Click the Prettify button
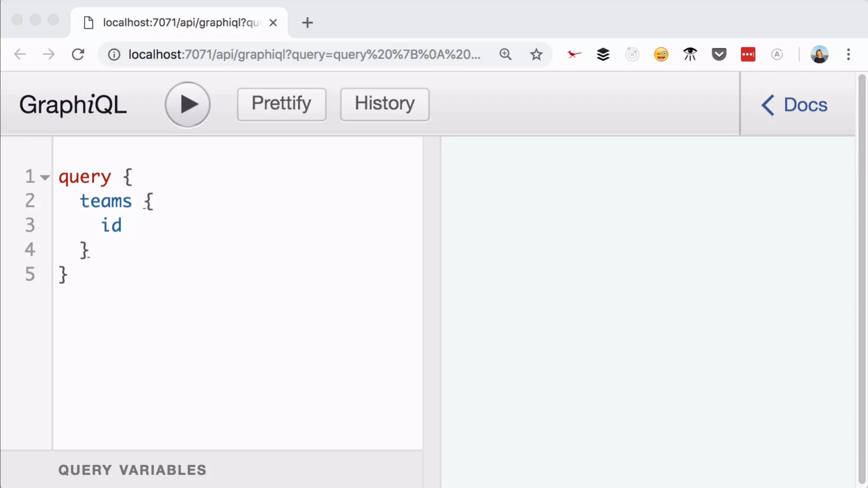This screenshot has height=488, width=868. point(281,104)
